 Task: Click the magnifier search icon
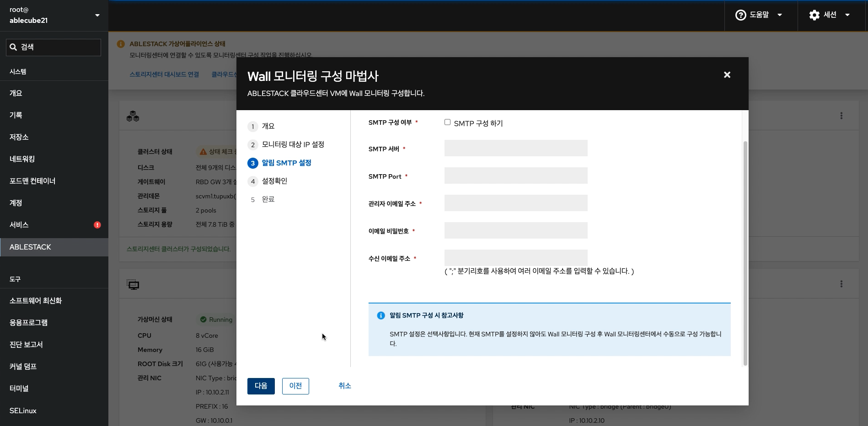click(13, 47)
